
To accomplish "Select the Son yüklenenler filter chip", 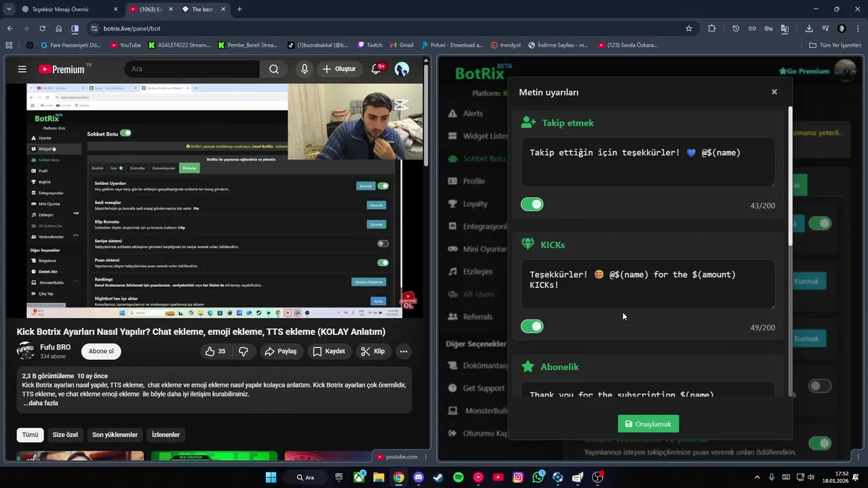I will 115,434.
